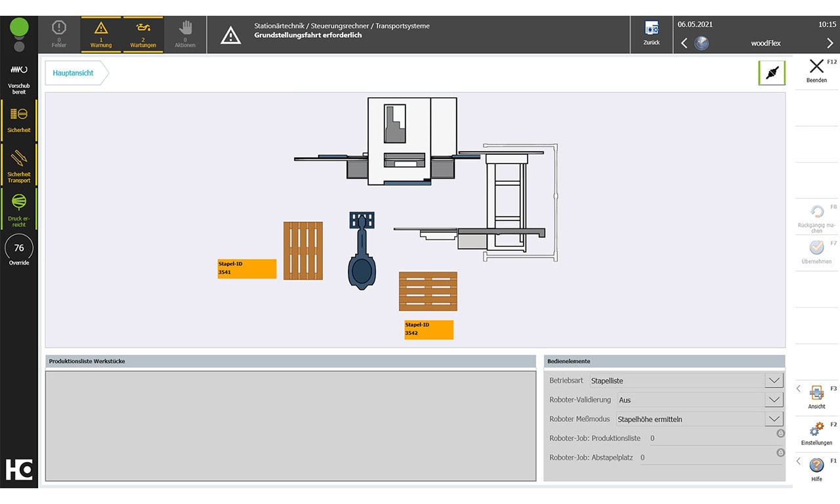840x504 pixels.
Task: Open the Roboter-Validierung dropdown arrow
Action: tap(774, 400)
